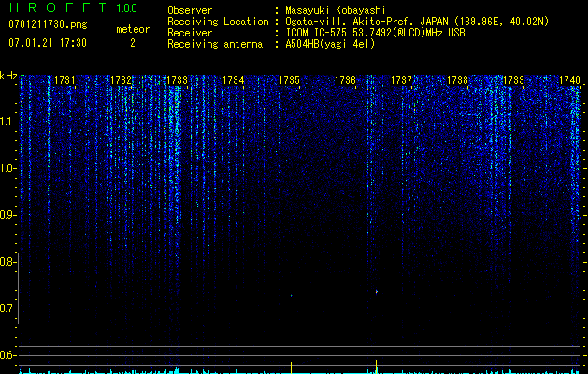
Task: Click the 1732 time marker
Action: click(x=122, y=80)
